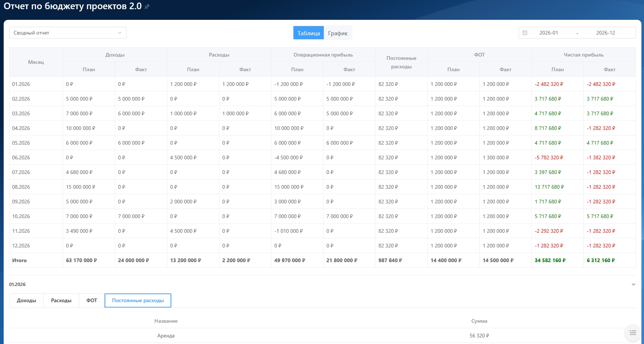
Task: Select the 04.2026 month row
Action: [x=21, y=128]
